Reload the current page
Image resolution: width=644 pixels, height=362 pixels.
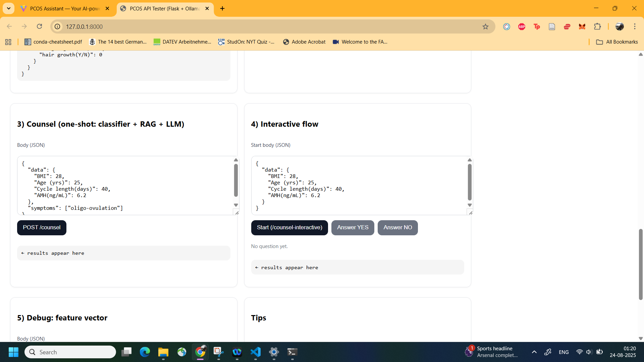click(39, 26)
